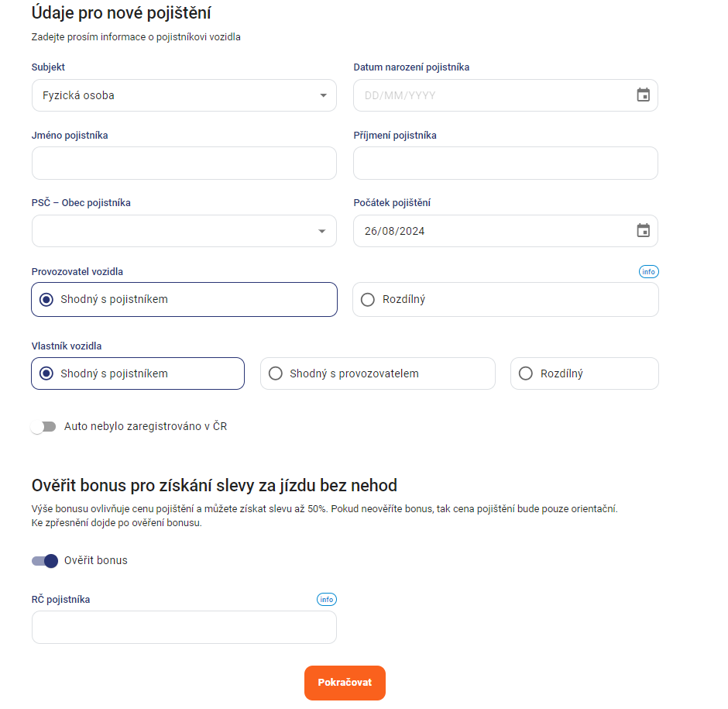This screenshot has width=728, height=709.
Task: Enable Auto nebylo zaregistrováno v ČR switch
Action: coord(43,426)
